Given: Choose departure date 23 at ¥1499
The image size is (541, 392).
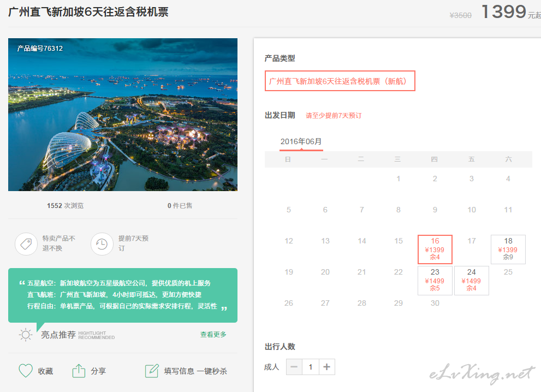Looking at the screenshot, I should [x=435, y=280].
